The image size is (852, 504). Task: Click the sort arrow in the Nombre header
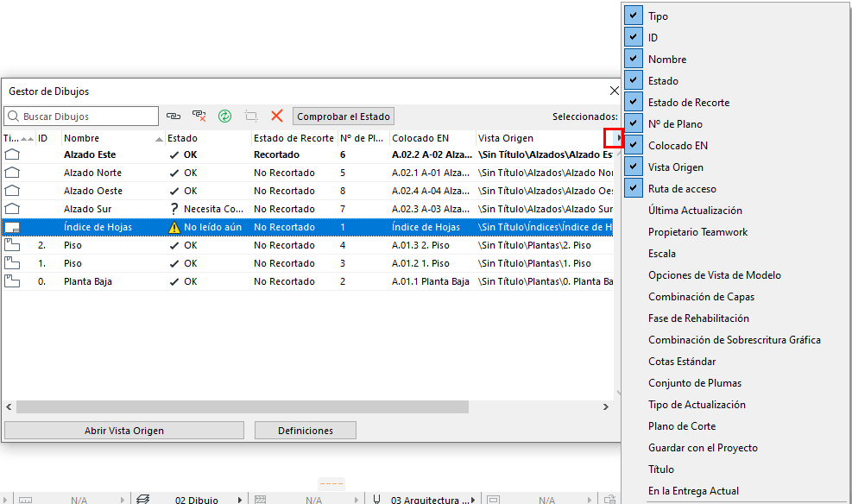click(x=159, y=140)
